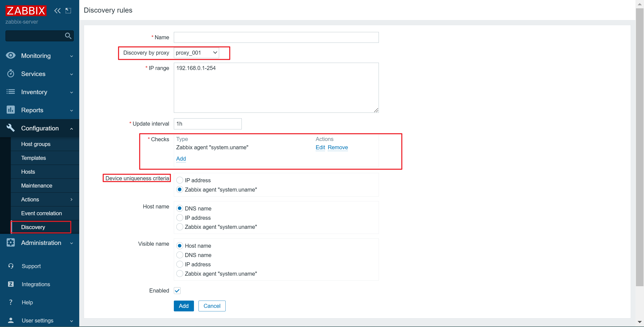Screen dimensions: 644x327
Task: Select Zabbix agent option under Host name
Action: (x=180, y=227)
